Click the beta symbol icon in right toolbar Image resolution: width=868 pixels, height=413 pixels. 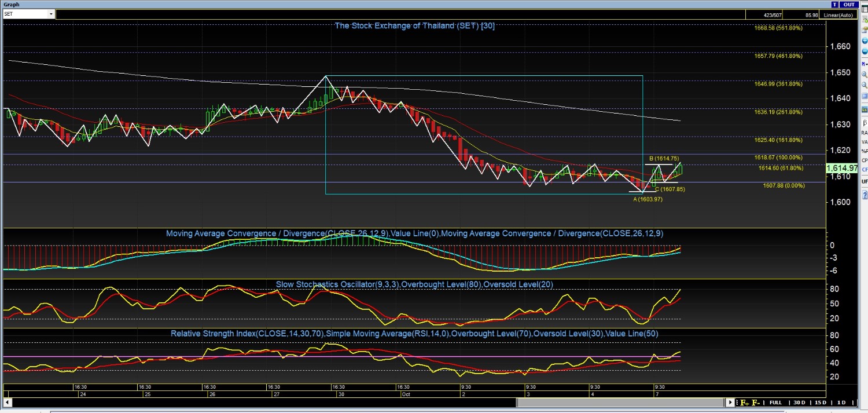(x=865, y=122)
